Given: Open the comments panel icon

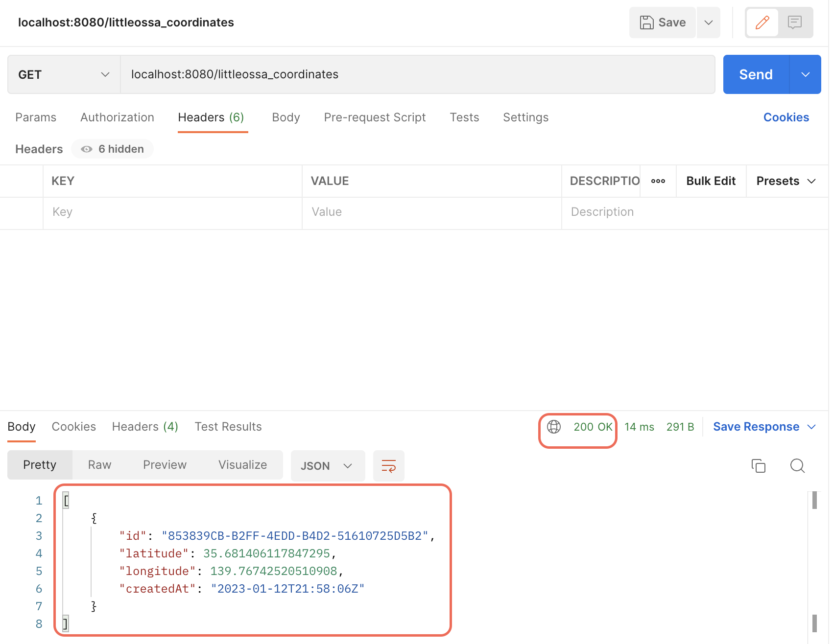Looking at the screenshot, I should [794, 23].
